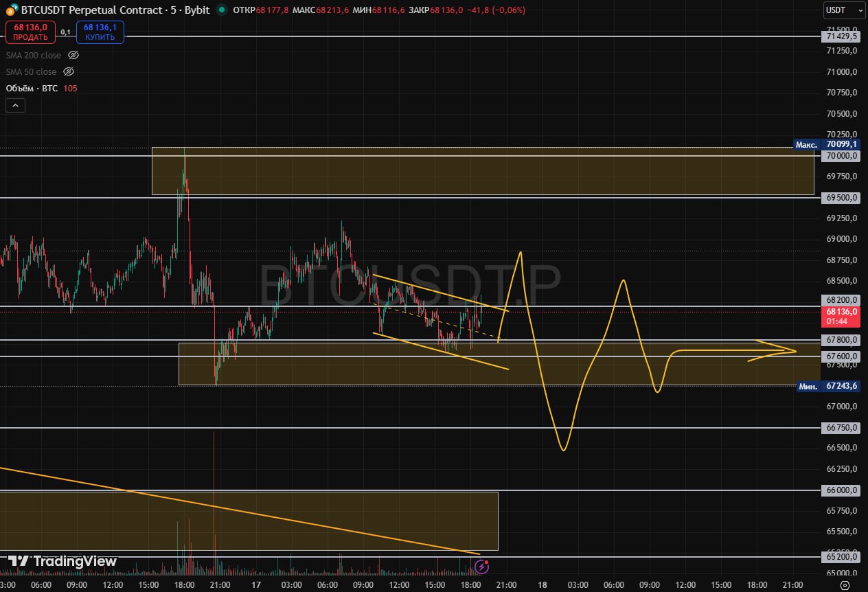Click the ПРОДАТЬ sell button
This screenshot has height=592, width=868.
pos(30,32)
